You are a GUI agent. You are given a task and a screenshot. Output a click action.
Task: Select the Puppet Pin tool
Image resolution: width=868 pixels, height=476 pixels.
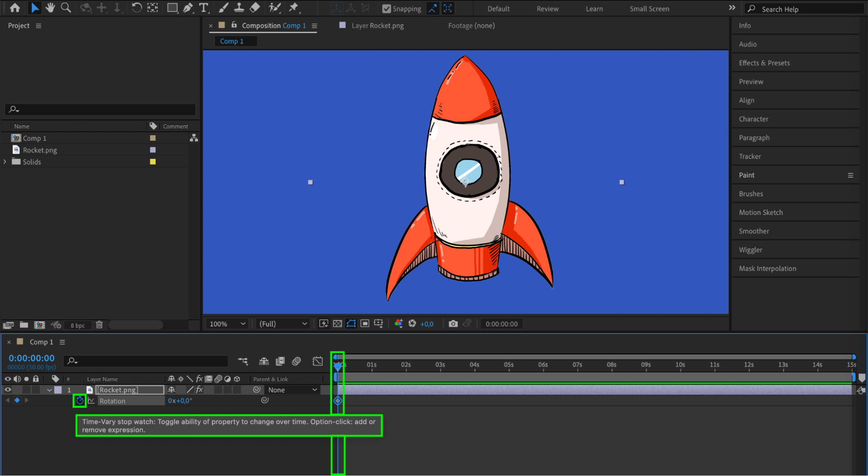[294, 8]
